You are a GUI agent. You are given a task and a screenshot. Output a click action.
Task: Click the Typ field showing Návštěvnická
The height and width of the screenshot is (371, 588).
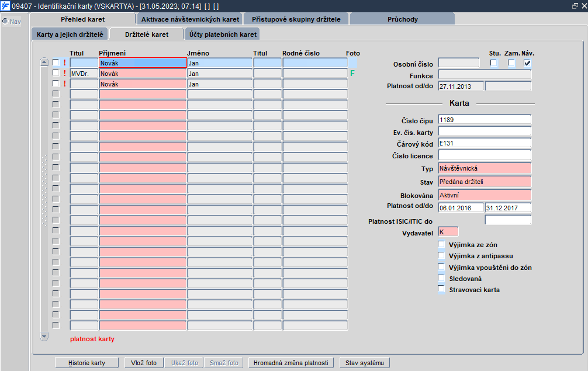tap(485, 168)
